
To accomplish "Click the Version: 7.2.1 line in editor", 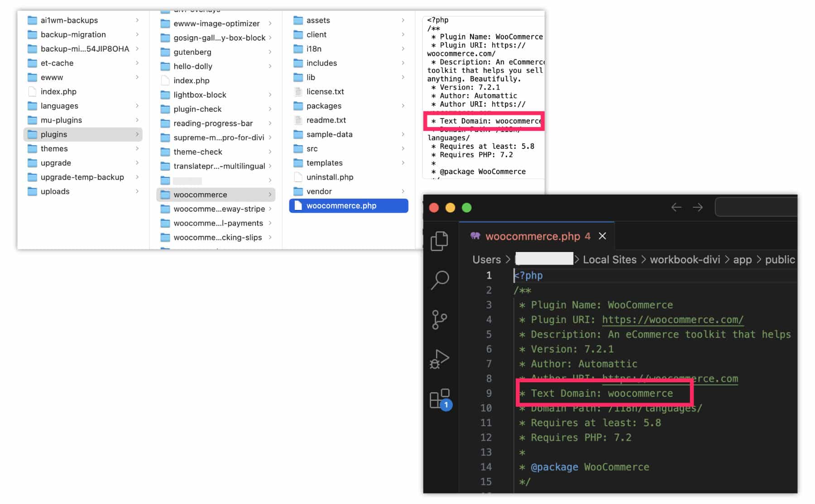I will (x=566, y=349).
